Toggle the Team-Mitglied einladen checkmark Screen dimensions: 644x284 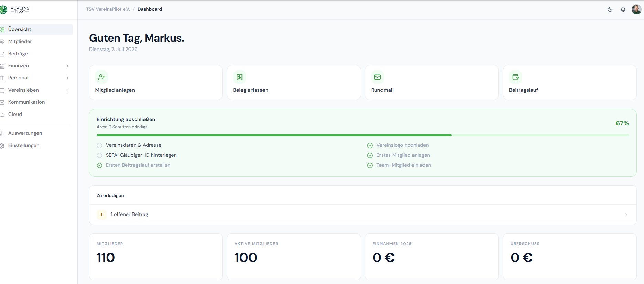tap(370, 165)
